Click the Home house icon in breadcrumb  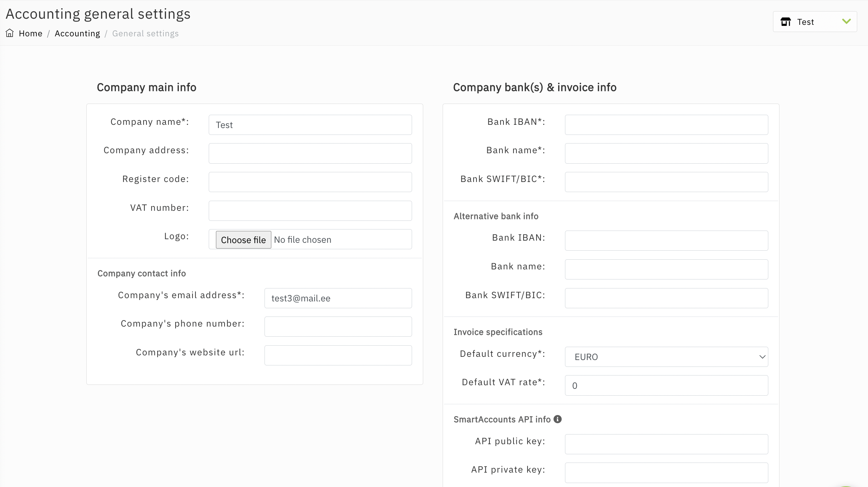click(10, 33)
